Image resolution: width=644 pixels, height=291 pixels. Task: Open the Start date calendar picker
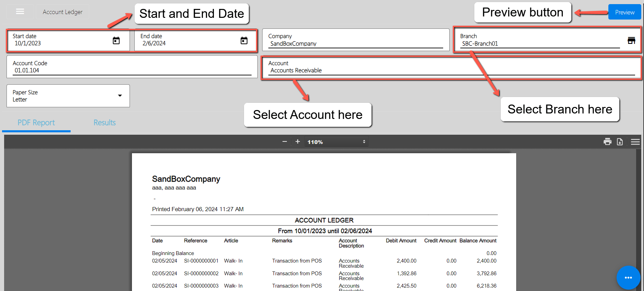[x=116, y=40]
